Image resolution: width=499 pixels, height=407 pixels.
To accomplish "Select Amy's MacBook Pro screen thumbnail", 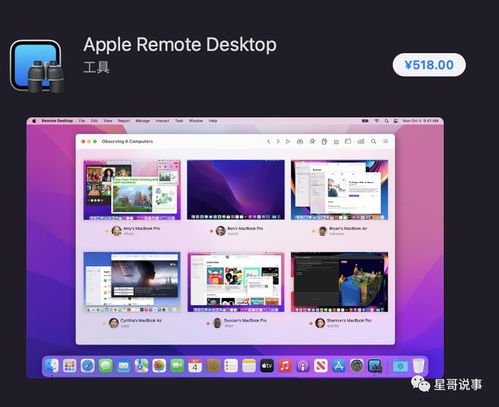I will 132,190.
